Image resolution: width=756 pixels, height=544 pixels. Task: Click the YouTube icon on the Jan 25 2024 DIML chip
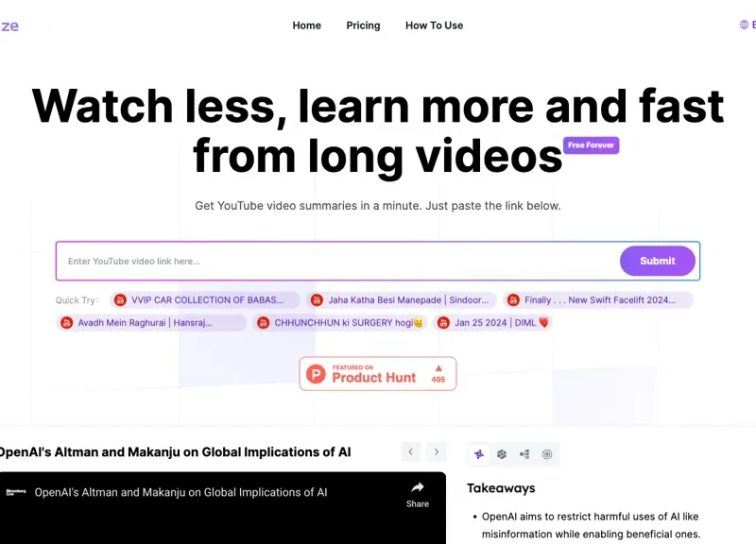pyautogui.click(x=442, y=322)
